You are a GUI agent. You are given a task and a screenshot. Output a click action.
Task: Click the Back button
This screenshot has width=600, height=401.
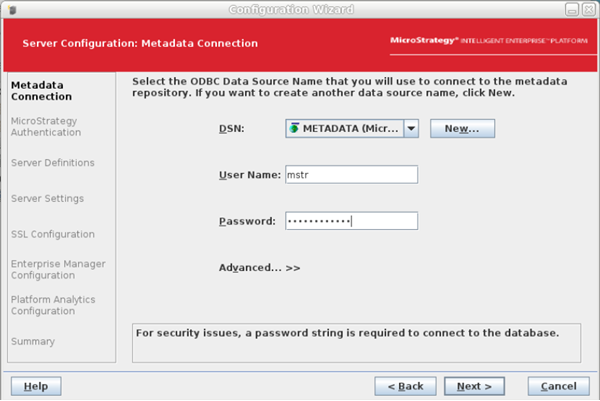point(406,386)
